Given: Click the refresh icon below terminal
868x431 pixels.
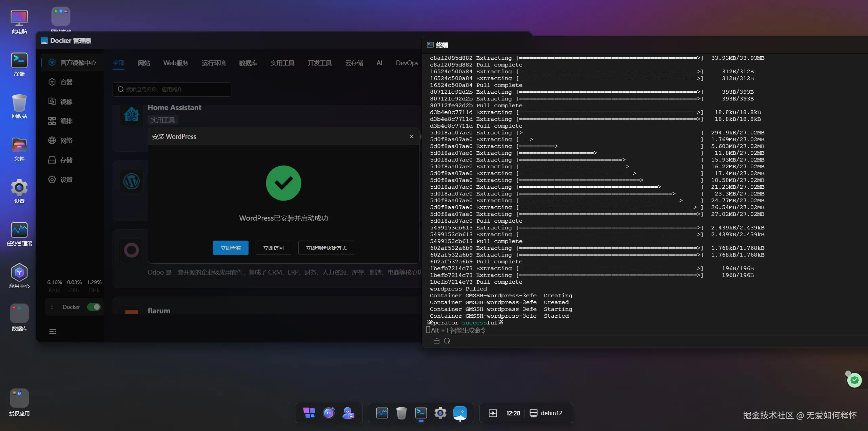Looking at the screenshot, I should coord(447,341).
